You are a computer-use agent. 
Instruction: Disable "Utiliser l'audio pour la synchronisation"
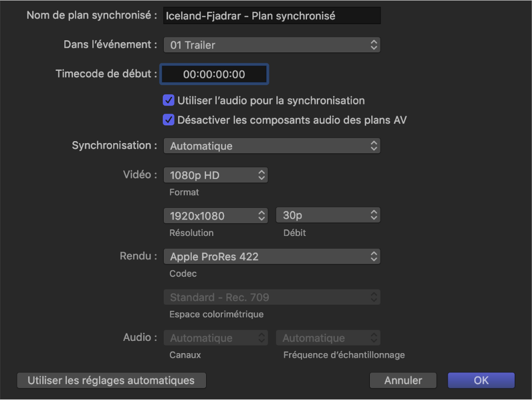click(168, 100)
